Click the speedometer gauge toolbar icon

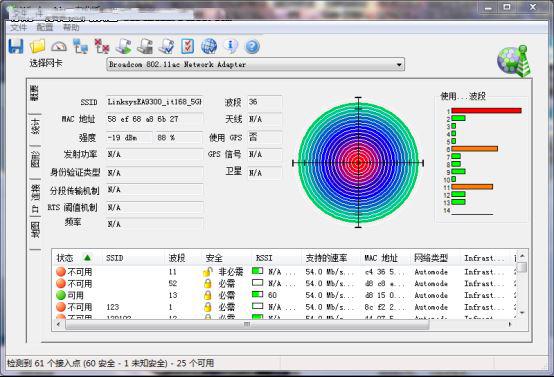click(59, 46)
